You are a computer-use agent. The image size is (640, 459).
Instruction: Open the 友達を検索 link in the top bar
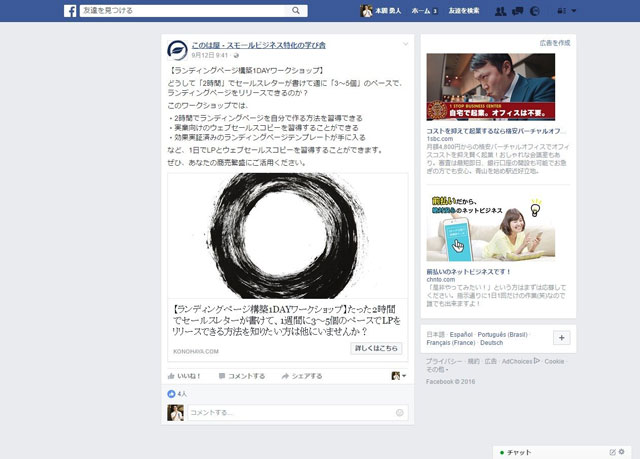point(464,11)
